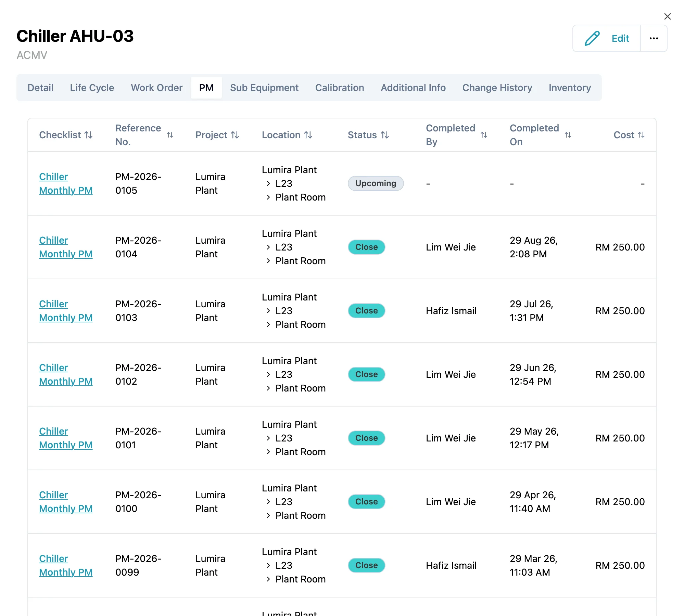684x616 pixels.
Task: Click Hafiz Ismail in PM-2026-0103 row
Action: coord(451,311)
